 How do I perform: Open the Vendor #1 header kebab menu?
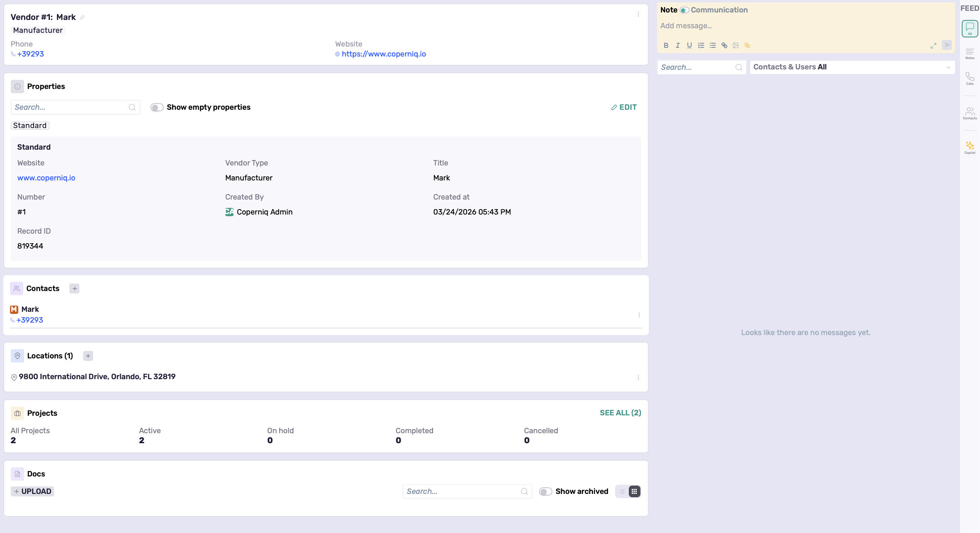638,15
